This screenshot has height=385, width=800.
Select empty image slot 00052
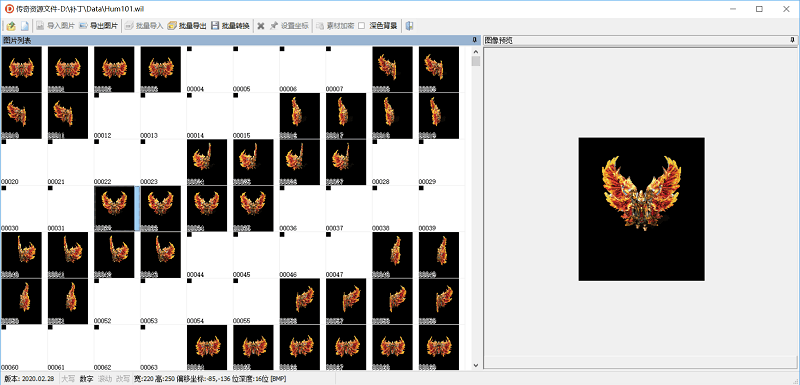(116, 301)
